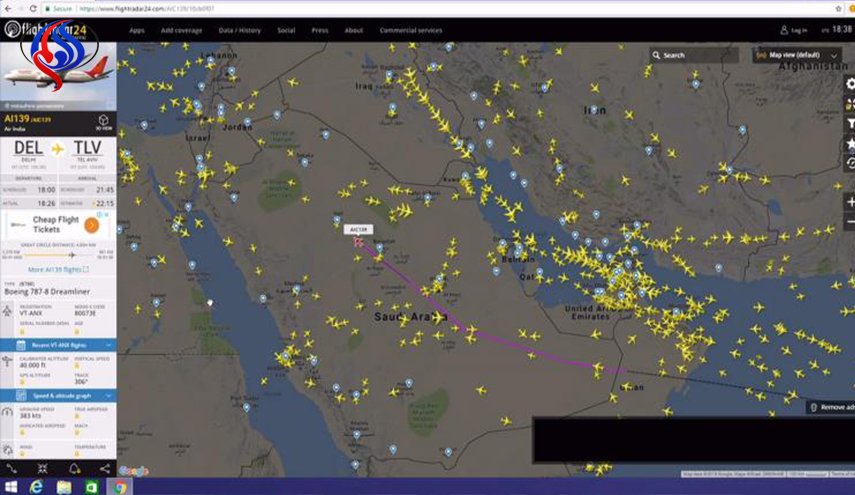The image size is (855, 495).
Task: Click the yellow lock under Age
Action: (77, 331)
